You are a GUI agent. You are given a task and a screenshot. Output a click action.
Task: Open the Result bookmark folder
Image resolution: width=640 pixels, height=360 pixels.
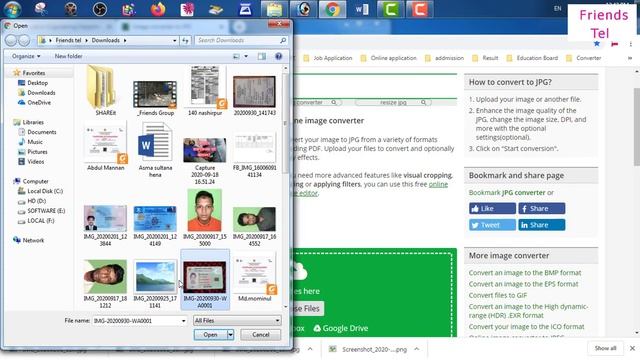tap(485, 58)
